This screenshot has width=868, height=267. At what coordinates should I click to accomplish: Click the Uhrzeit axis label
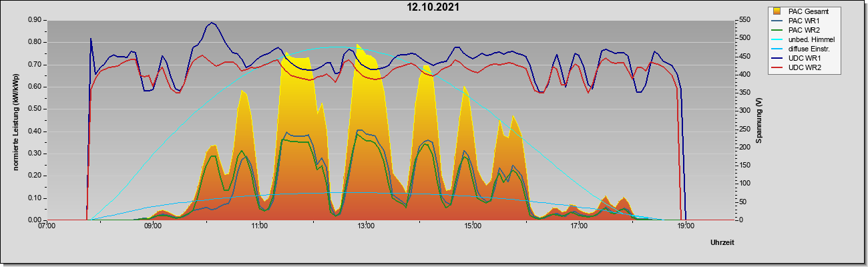[x=722, y=242]
